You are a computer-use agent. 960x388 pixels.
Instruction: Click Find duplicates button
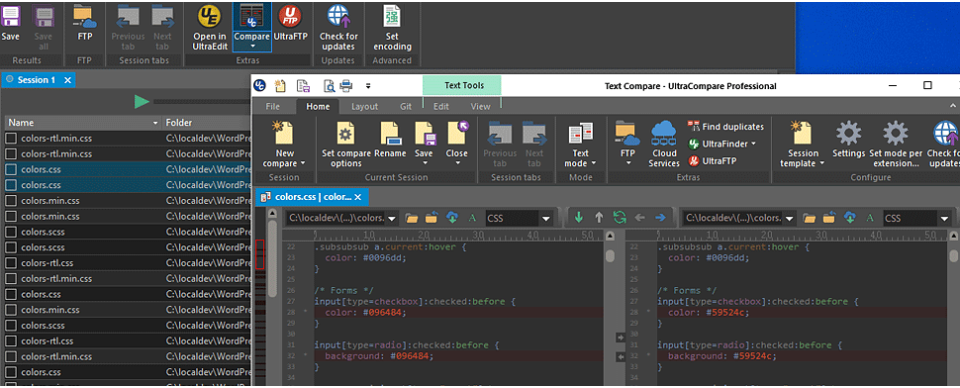pyautogui.click(x=726, y=127)
